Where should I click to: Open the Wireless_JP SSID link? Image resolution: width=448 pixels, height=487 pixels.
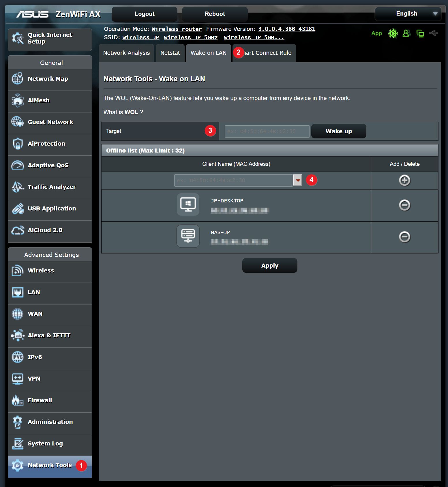[141, 37]
